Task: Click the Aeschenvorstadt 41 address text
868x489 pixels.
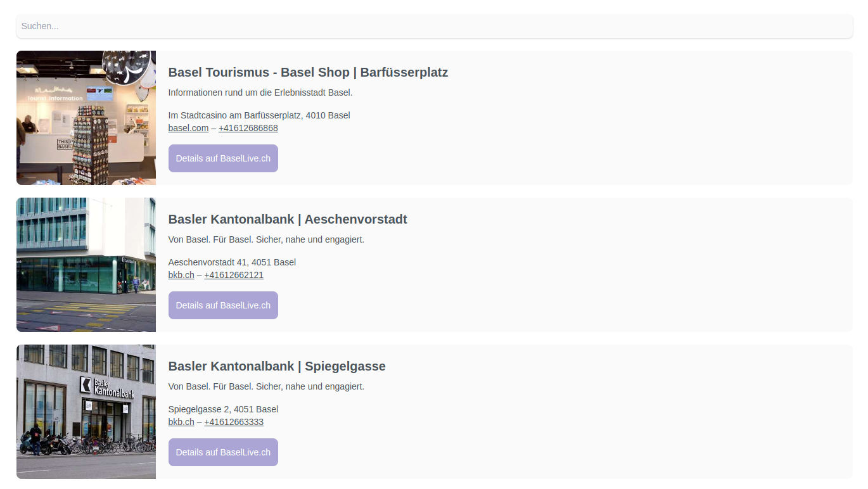Action: pos(232,262)
